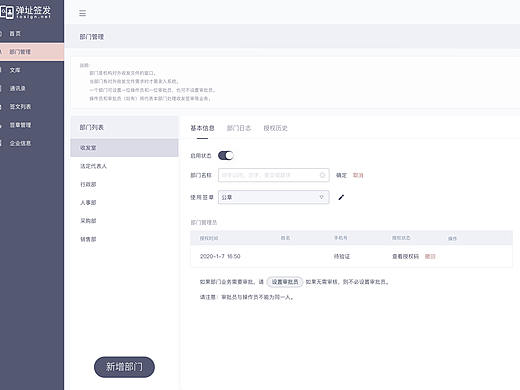Switch to the 部门日志 tab
The height and width of the screenshot is (390, 520).
click(239, 128)
